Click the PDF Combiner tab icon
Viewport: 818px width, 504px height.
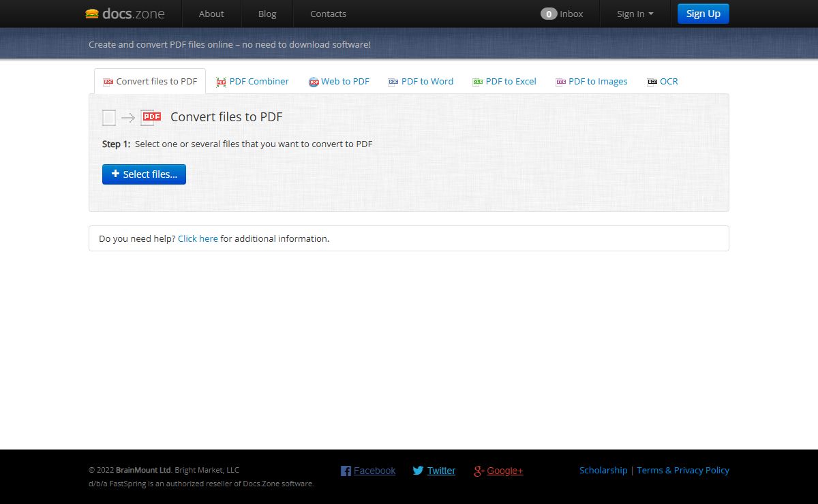pos(221,82)
